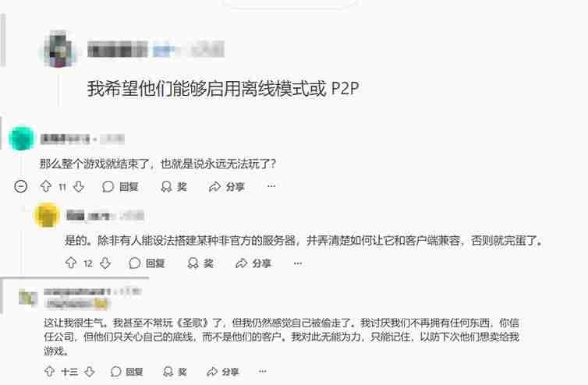This screenshot has width=588, height=385.
Task: Give an award to the 11-vote comment
Action: click(174, 186)
